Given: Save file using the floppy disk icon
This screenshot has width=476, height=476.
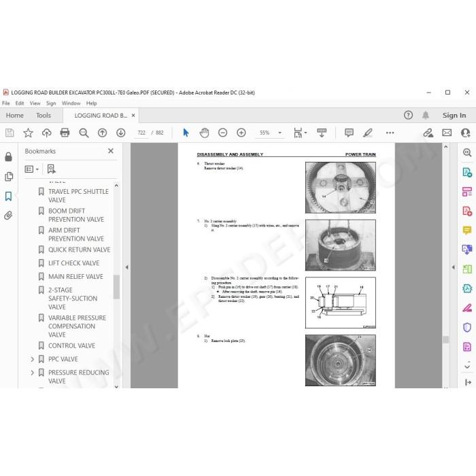Looking at the screenshot, I should pos(10,133).
